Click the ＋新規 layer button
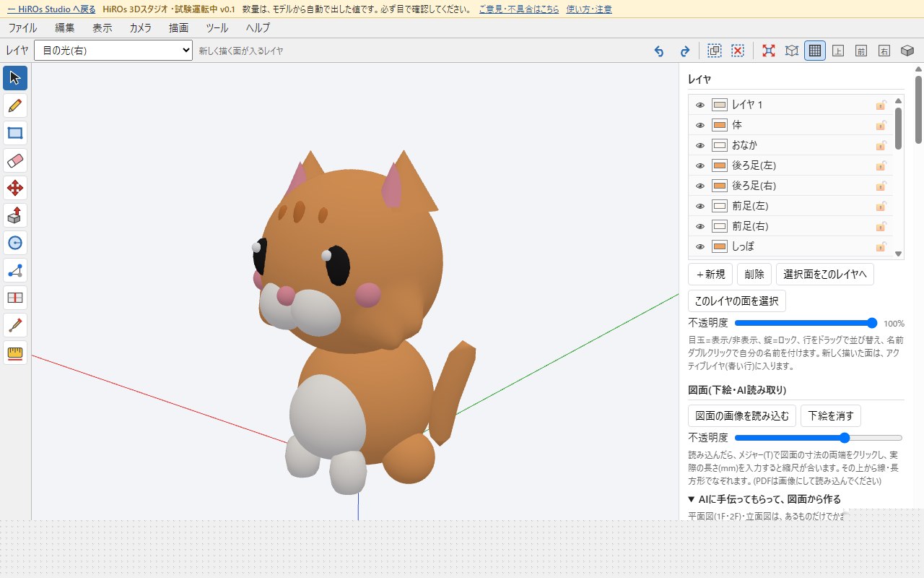This screenshot has height=578, width=924. (x=710, y=275)
